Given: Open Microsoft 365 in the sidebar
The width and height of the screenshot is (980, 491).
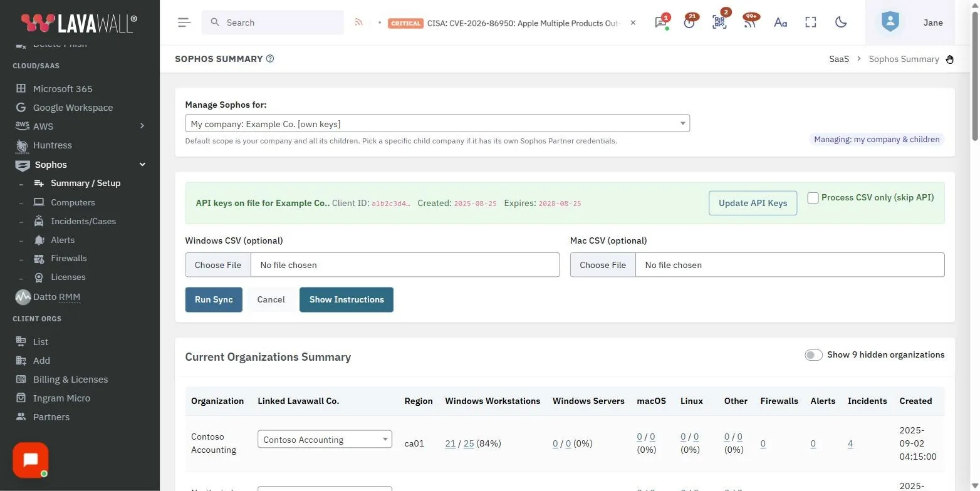Looking at the screenshot, I should (x=63, y=89).
